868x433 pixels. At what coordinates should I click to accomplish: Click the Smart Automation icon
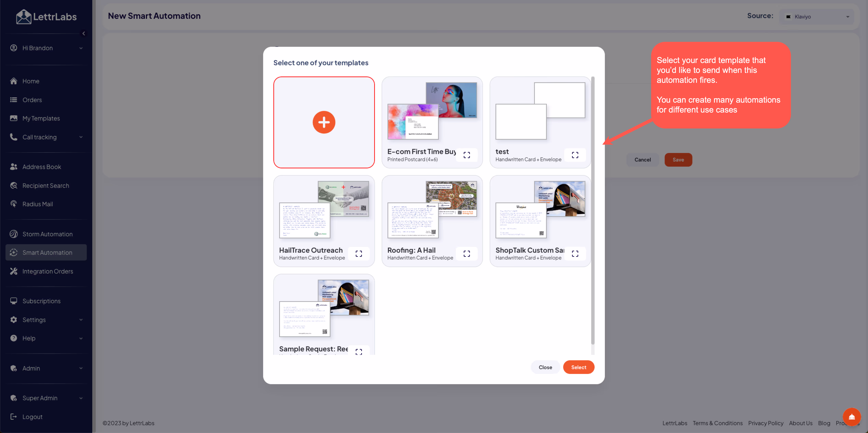coord(13,253)
